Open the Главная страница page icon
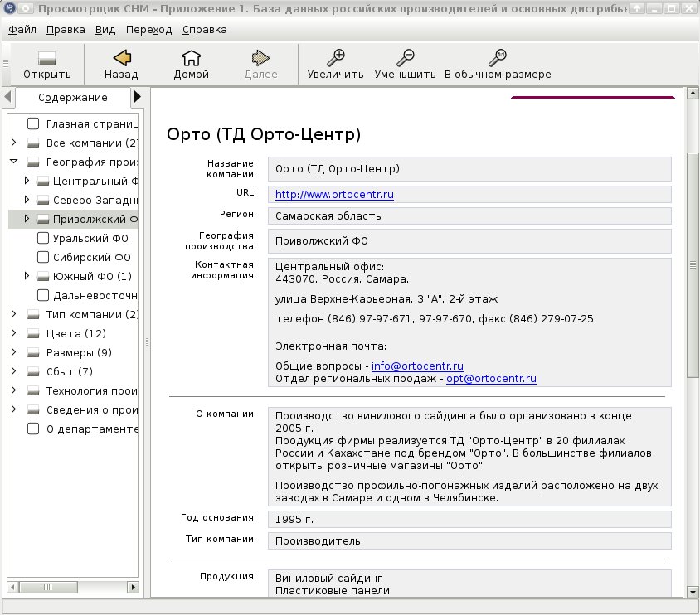This screenshot has width=700, height=615. tap(33, 123)
